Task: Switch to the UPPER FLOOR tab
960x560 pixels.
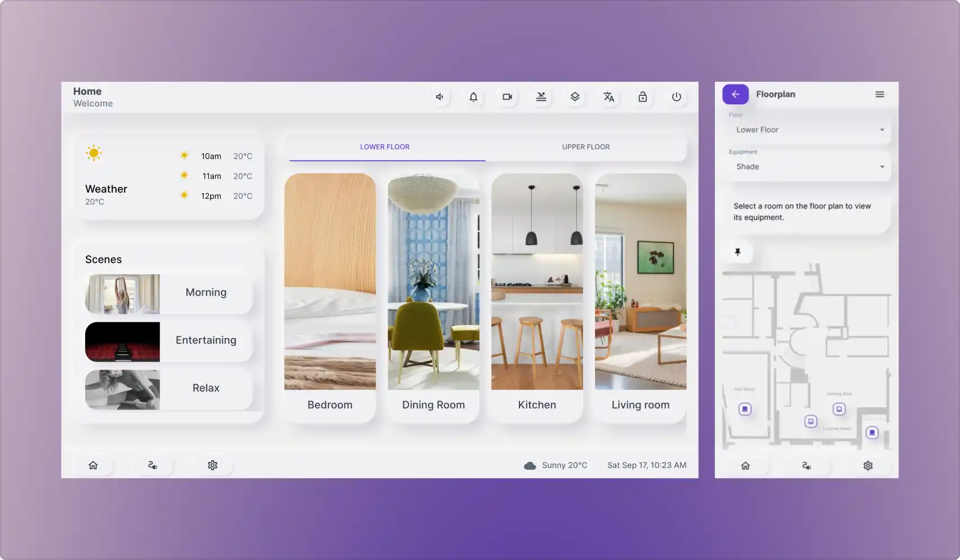Action: 585,146
